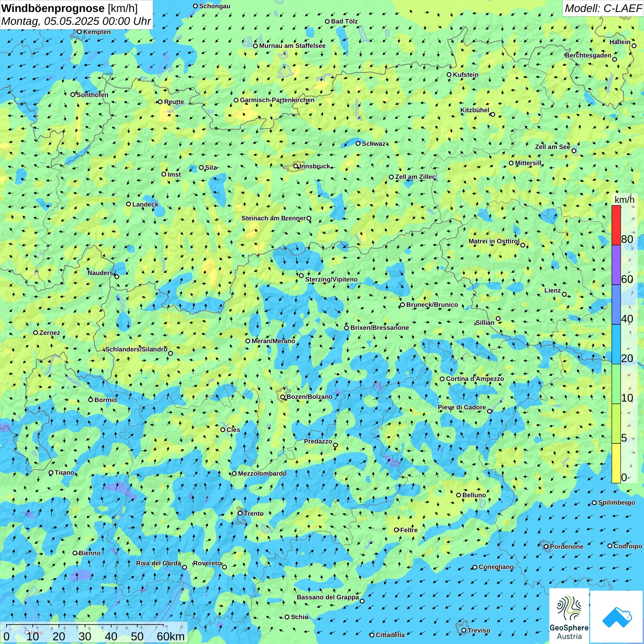The image size is (644, 644).
Task: Click the 'Zell am Ziller' label
Action: (415, 177)
